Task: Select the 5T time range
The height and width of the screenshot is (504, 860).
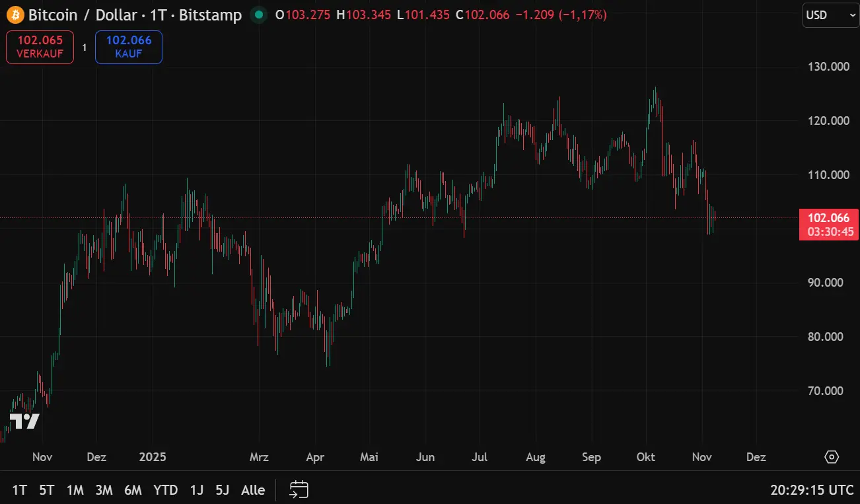Action: click(46, 490)
